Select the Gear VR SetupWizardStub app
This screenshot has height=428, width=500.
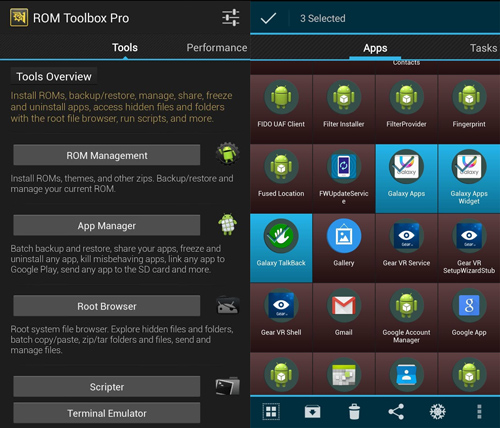coord(469,248)
